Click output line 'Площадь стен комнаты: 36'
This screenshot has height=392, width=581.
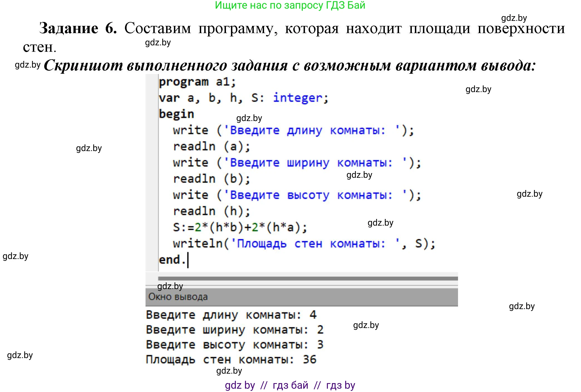click(x=231, y=359)
